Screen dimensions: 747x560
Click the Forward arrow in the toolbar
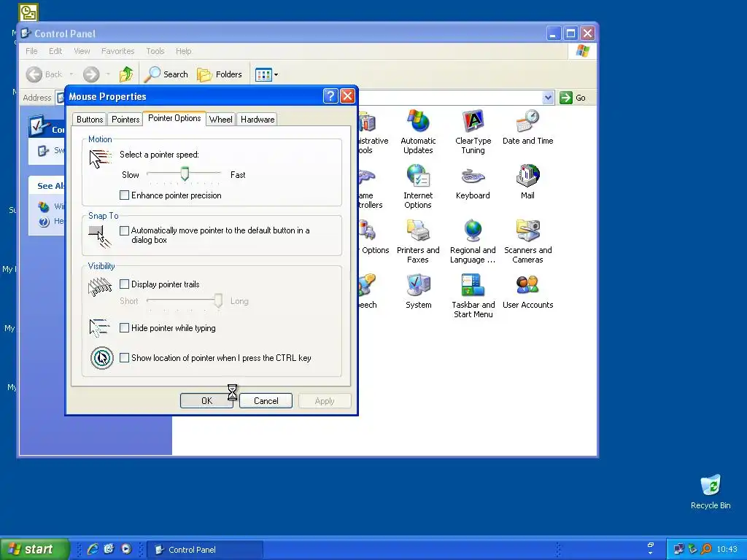pos(91,74)
